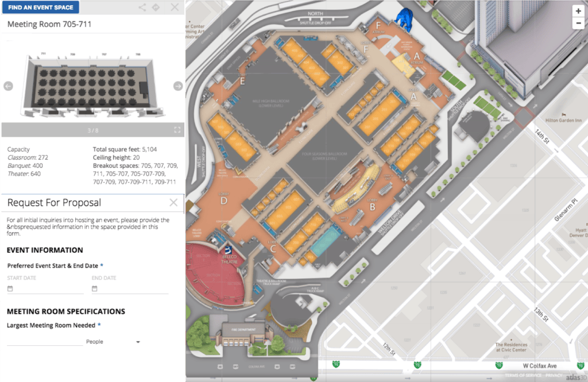The height and width of the screenshot is (382, 588).
Task: Open the Terms of Service link
Action: 523,376
